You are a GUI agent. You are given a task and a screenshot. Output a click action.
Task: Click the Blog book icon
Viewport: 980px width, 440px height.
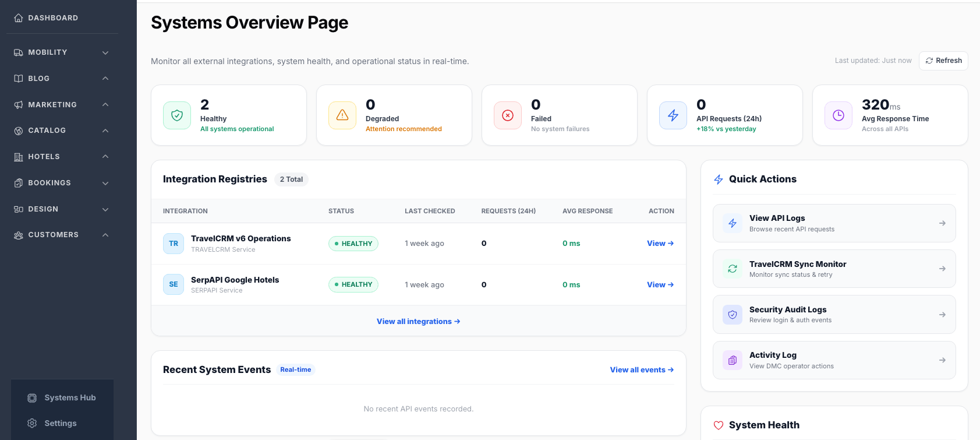(19, 79)
